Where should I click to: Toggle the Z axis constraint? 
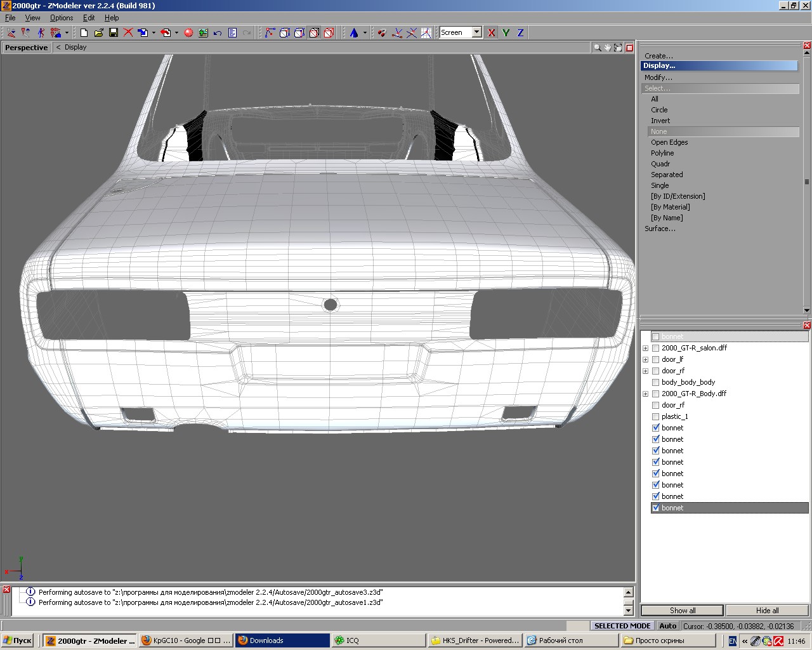pyautogui.click(x=520, y=32)
